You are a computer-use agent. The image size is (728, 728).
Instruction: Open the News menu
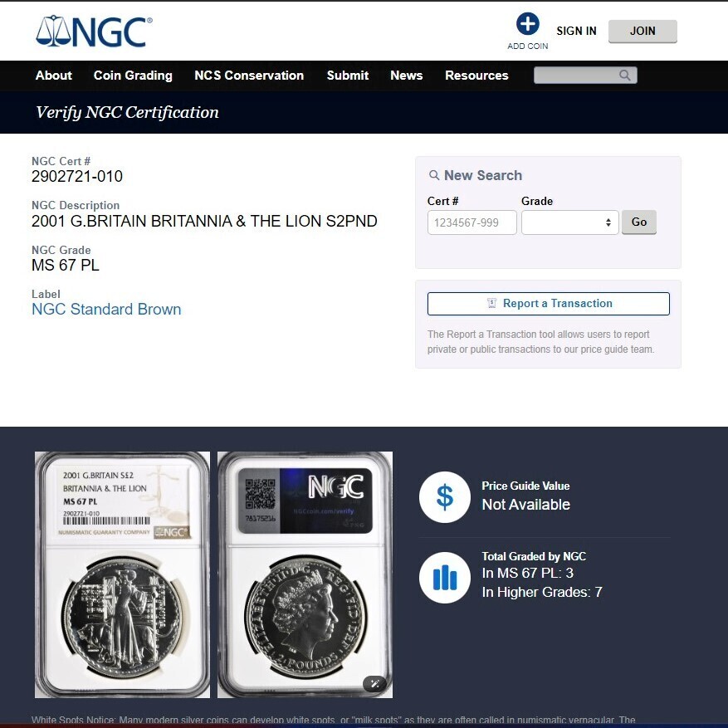(x=406, y=76)
